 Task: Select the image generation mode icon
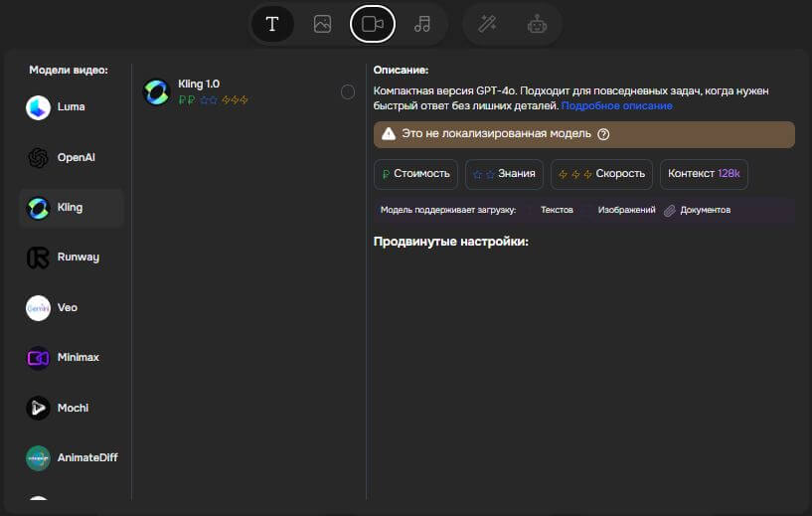tap(322, 25)
